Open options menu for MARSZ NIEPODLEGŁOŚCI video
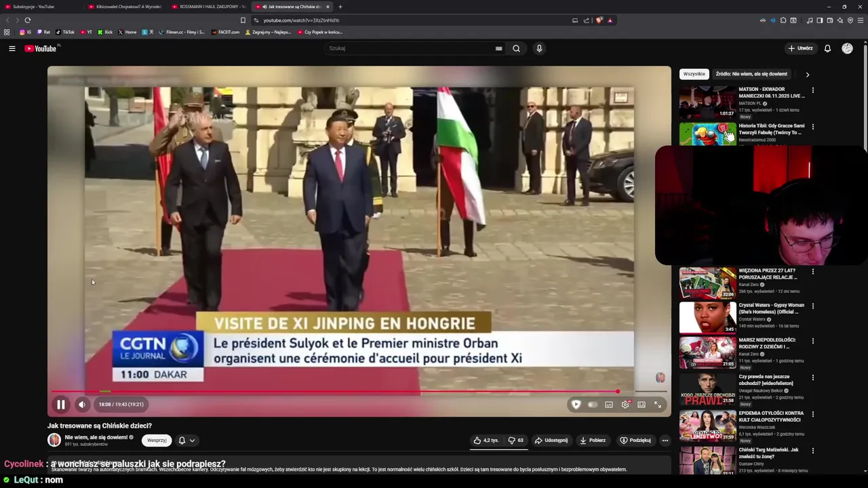The image size is (868, 488). coord(813,341)
